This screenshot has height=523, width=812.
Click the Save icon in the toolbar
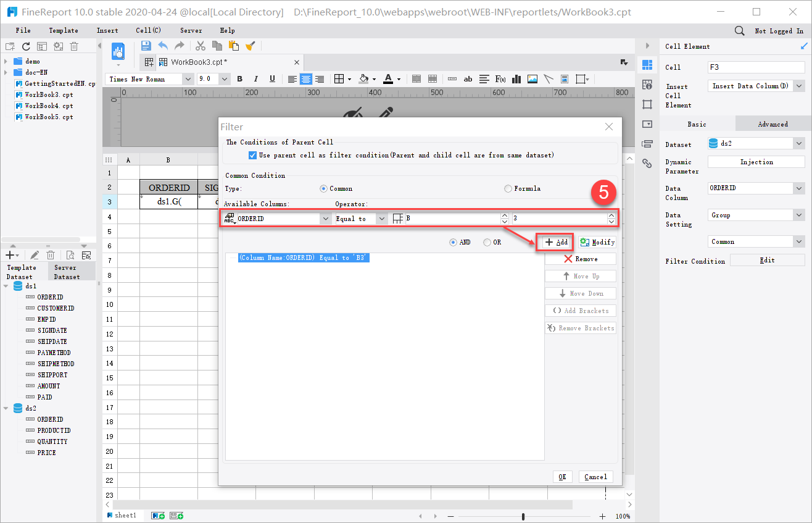point(146,46)
